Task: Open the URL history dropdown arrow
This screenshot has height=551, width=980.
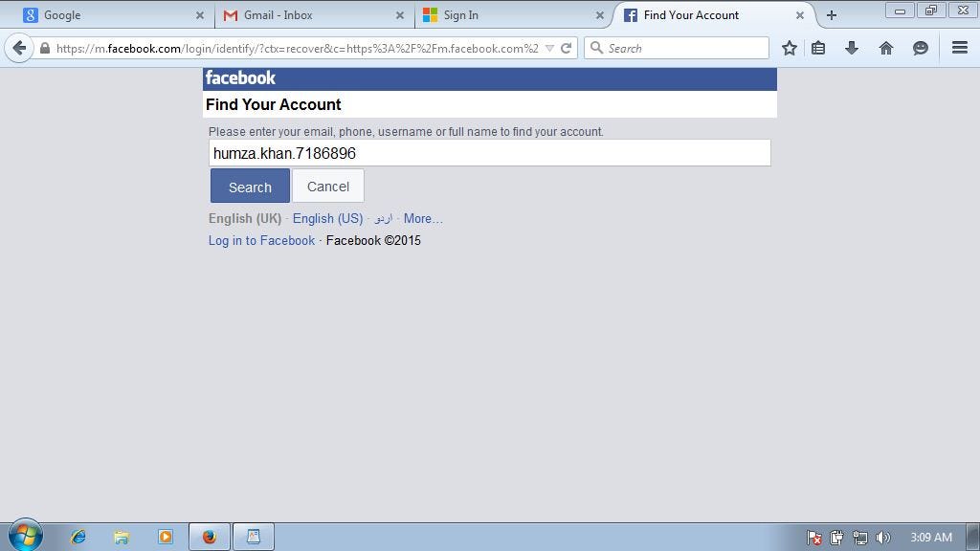Action: point(549,48)
